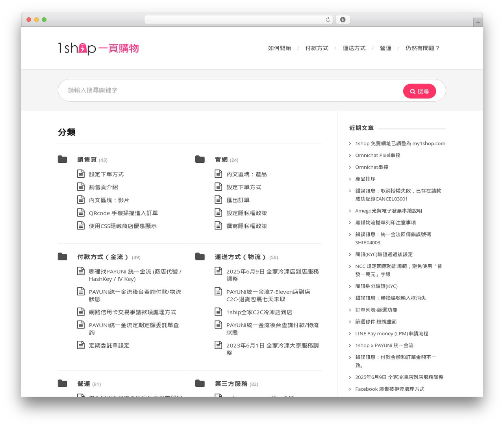Click the folder icon beside 銷售頁
The width and height of the screenshot is (504, 427).
[x=62, y=159]
